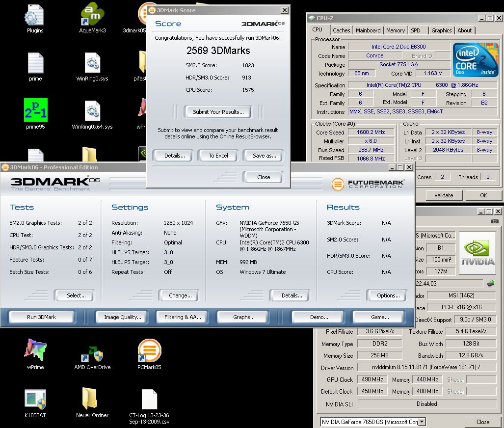Click the CPU-Z title bar icon
Image resolution: width=504 pixels, height=428 pixels.
point(312,18)
